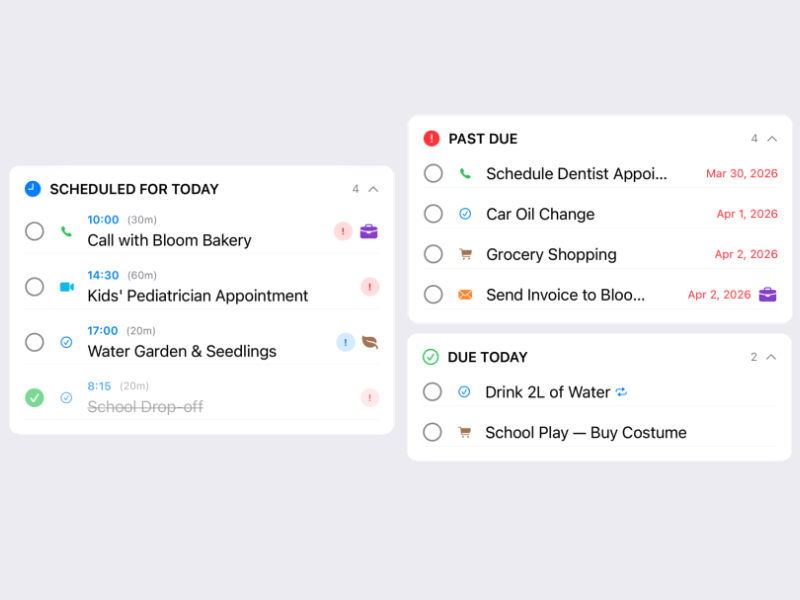Select the Drink 2L of Water task title

[x=549, y=392]
